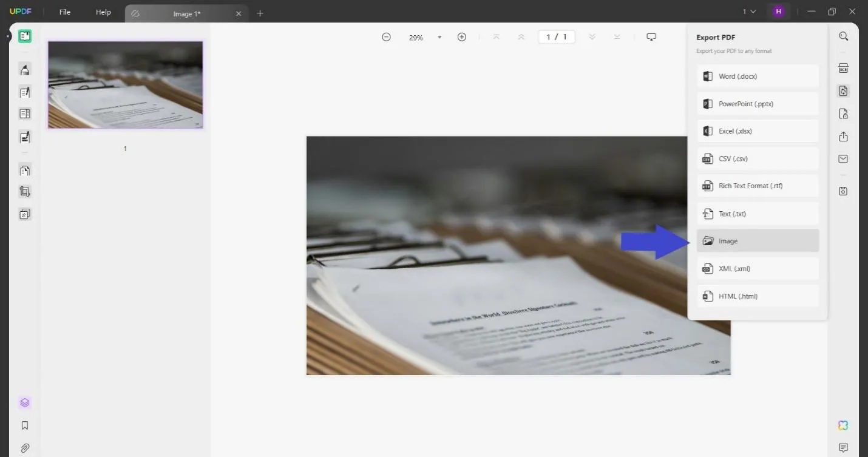This screenshot has width=868, height=457.
Task: Choose Image export format
Action: click(758, 241)
